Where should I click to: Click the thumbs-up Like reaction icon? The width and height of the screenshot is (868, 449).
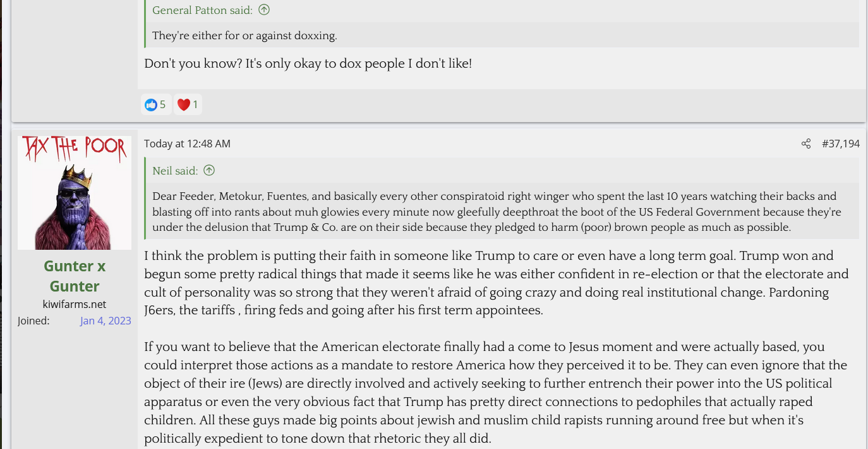point(150,105)
